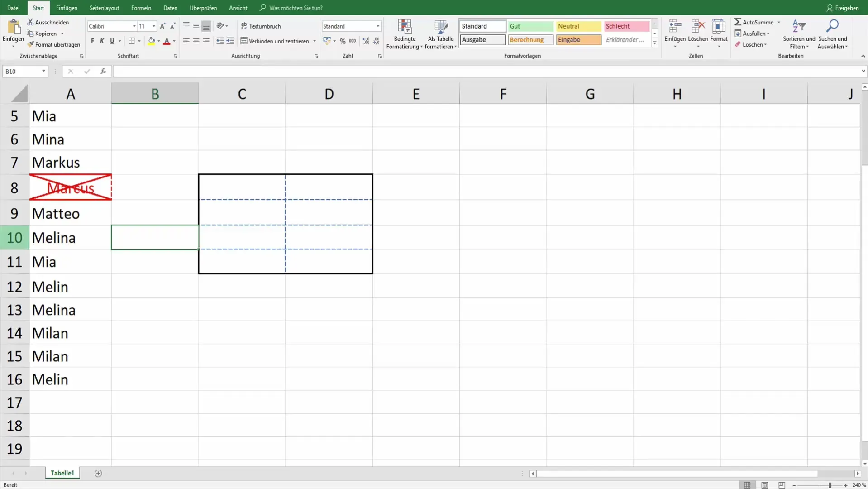
Task: Increase font size with A-up icon
Action: 162,26
